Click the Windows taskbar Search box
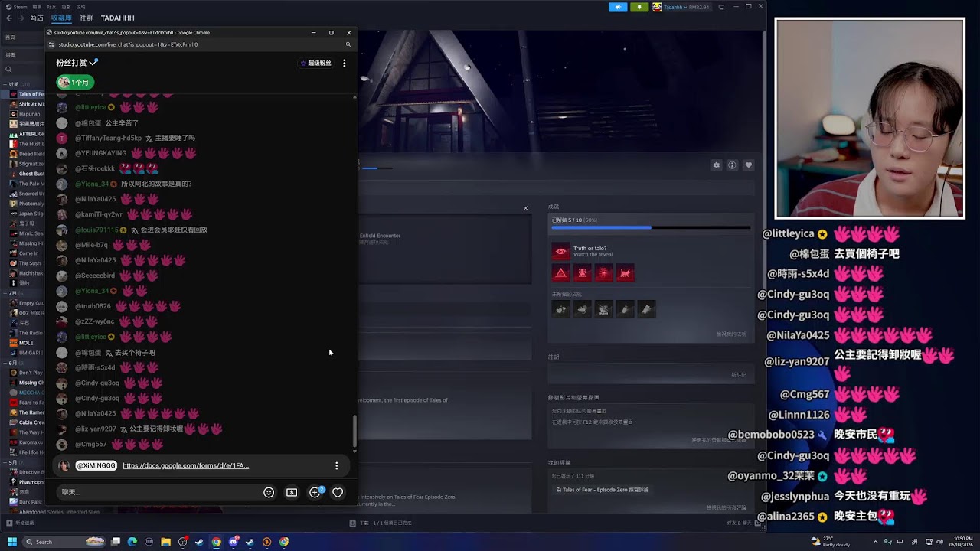Screen dimensions: 980x551 (x=64, y=542)
